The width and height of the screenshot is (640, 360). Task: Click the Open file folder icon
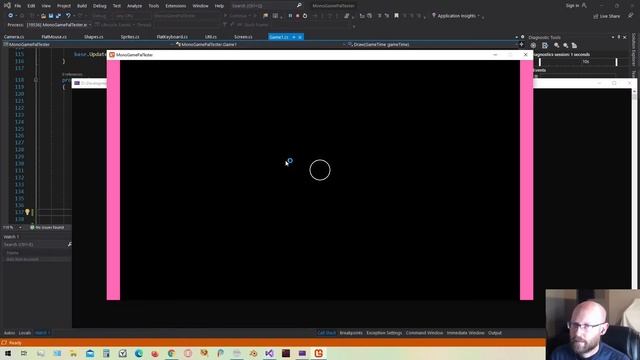[x=43, y=16]
